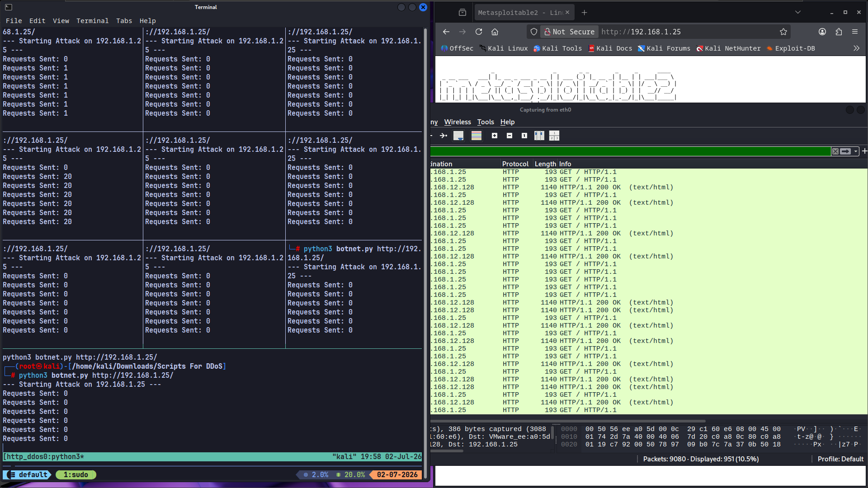Reset Wireshark text to normal size
868x488 pixels.
click(524, 136)
